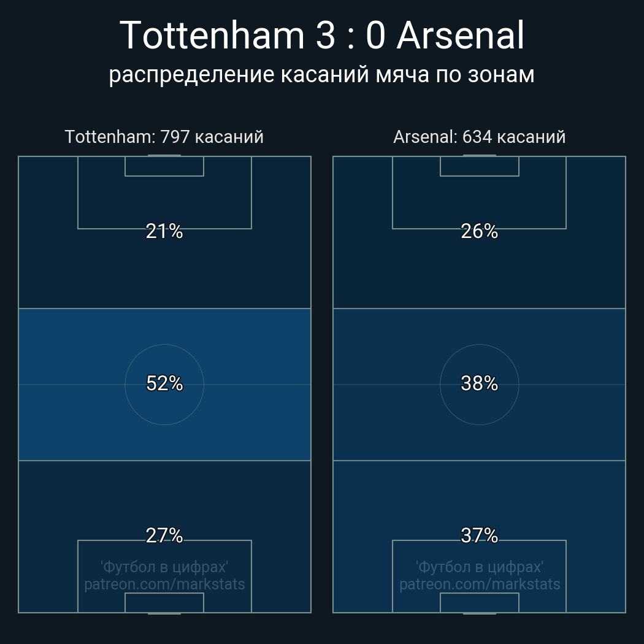Click the top six-yard box on Tottenham pitch
The image size is (644, 644).
pyautogui.click(x=164, y=166)
